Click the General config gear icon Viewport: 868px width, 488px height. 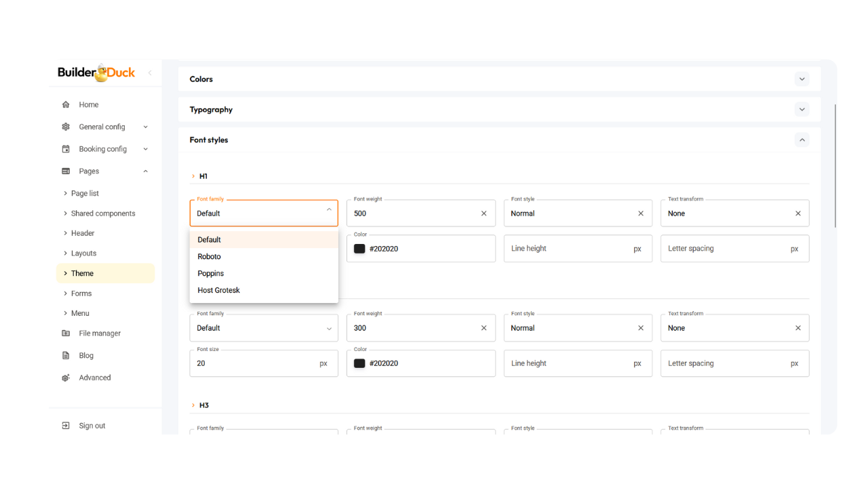pyautogui.click(x=66, y=127)
